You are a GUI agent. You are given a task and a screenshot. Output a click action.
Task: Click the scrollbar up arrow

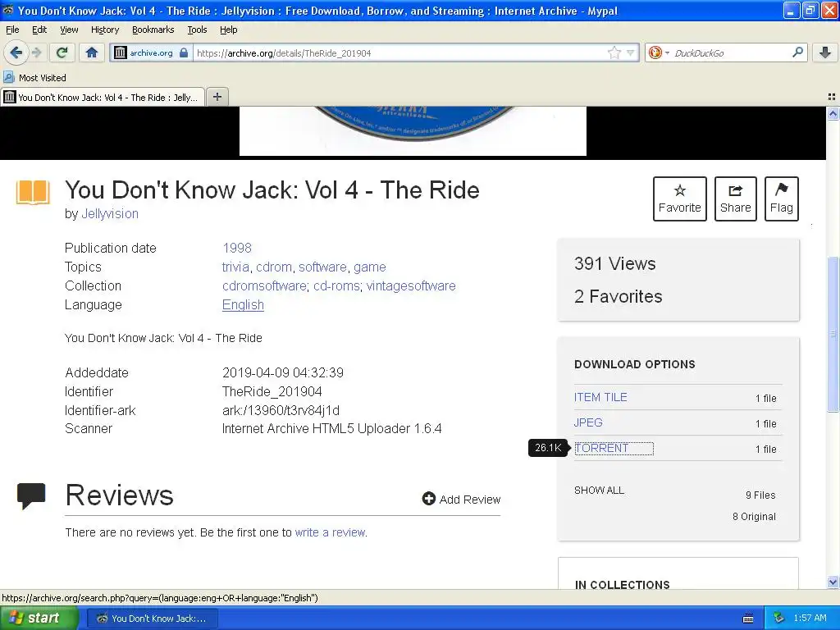point(833,113)
